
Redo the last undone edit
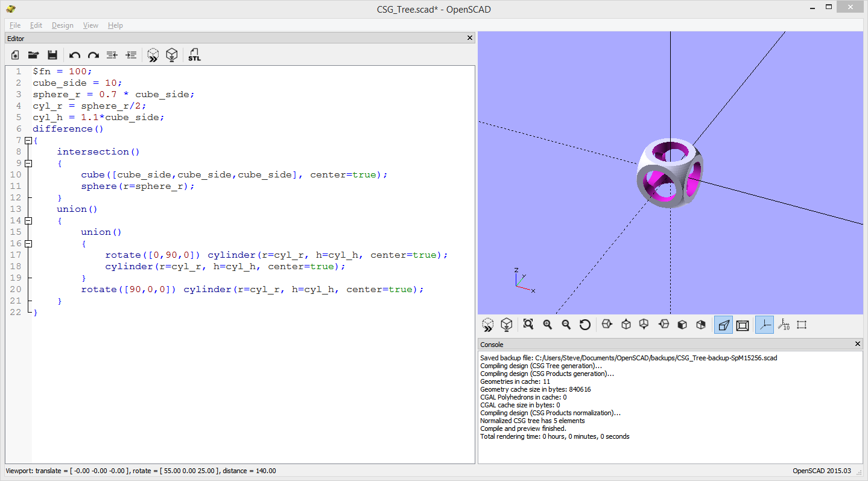93,54
